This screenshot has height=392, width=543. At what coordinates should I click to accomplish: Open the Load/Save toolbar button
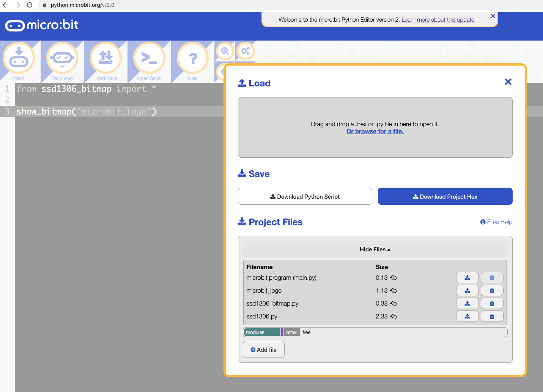[x=106, y=58]
